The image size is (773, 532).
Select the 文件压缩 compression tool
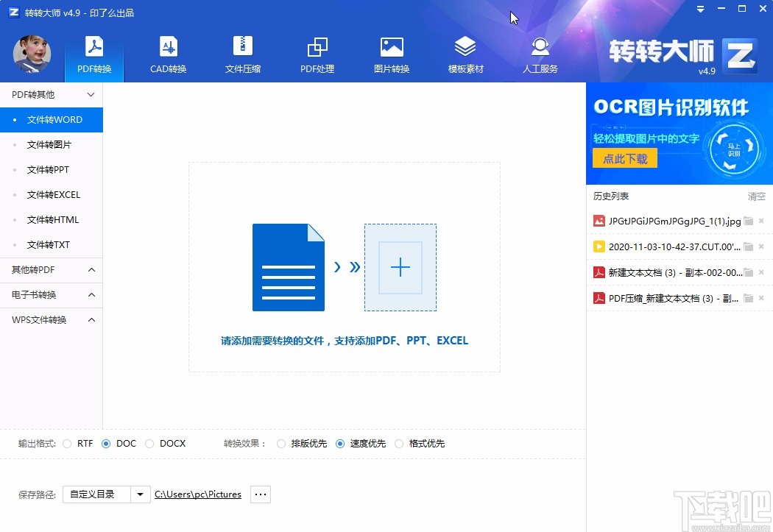coord(242,55)
